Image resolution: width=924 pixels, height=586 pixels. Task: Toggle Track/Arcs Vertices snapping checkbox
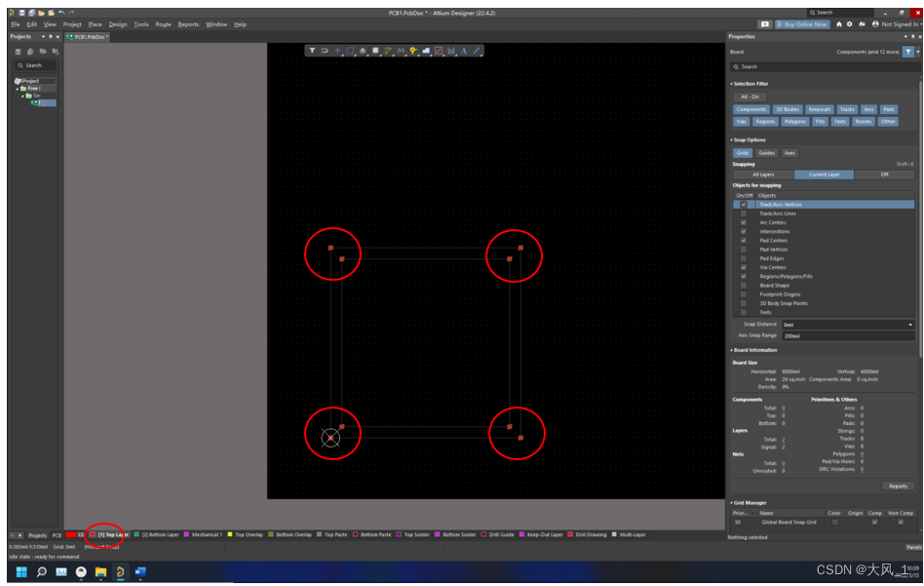743,205
